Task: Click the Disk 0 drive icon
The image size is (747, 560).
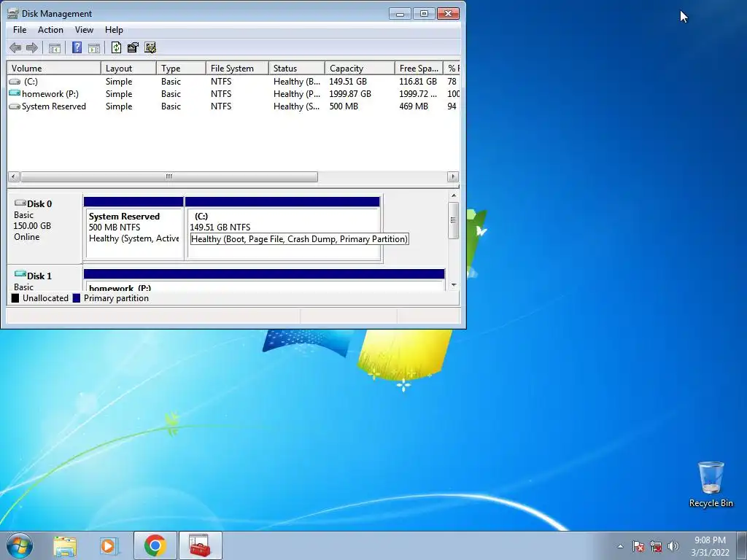Action: [x=20, y=203]
